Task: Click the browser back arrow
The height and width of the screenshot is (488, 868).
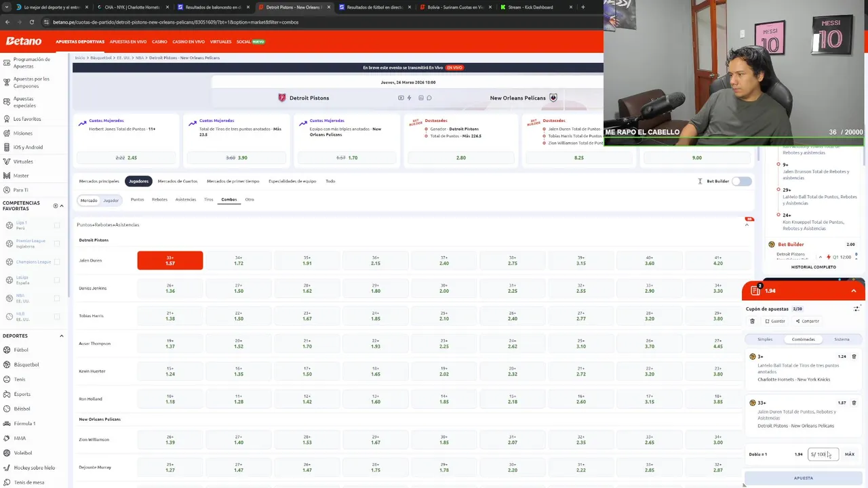Action: (7, 22)
